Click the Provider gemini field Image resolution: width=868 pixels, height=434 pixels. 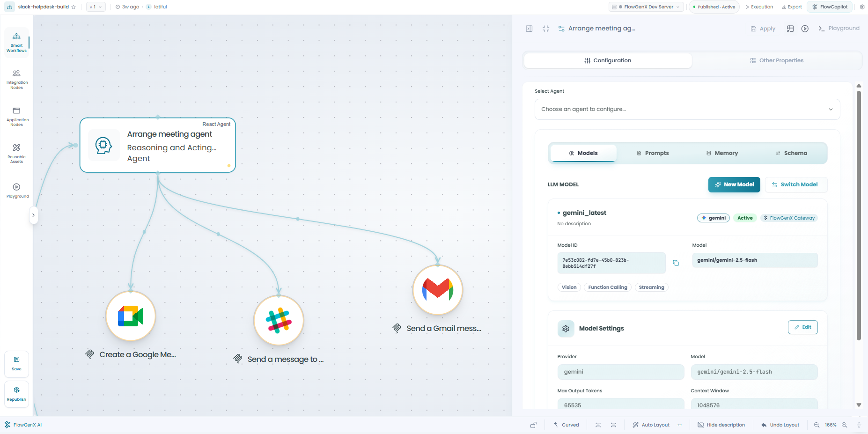621,372
